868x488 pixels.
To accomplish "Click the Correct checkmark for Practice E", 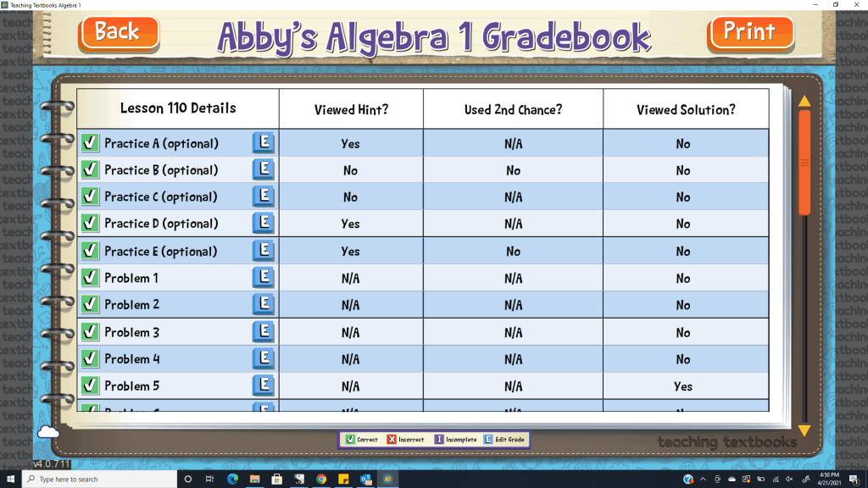I will [90, 251].
